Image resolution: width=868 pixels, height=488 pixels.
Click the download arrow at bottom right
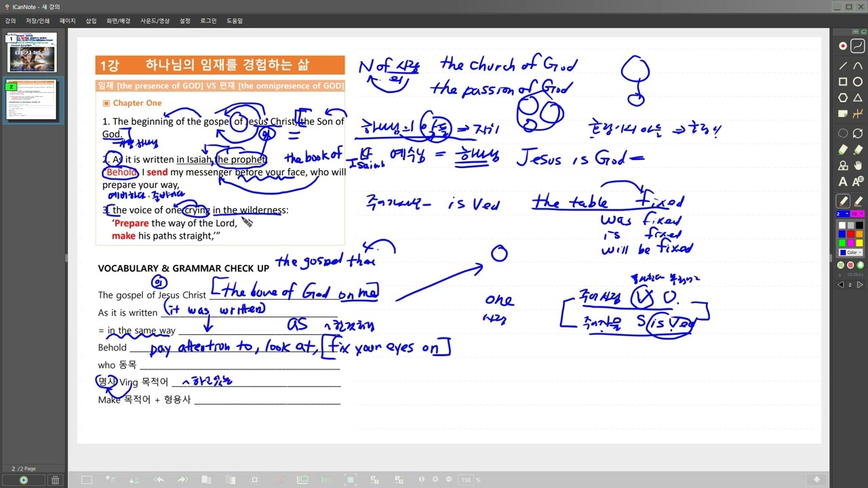816,480
